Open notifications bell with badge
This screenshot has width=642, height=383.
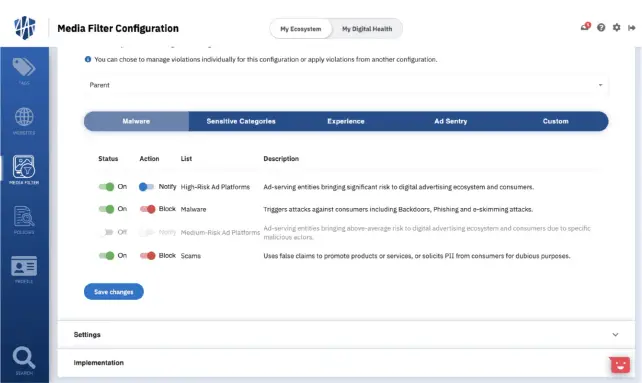click(585, 27)
